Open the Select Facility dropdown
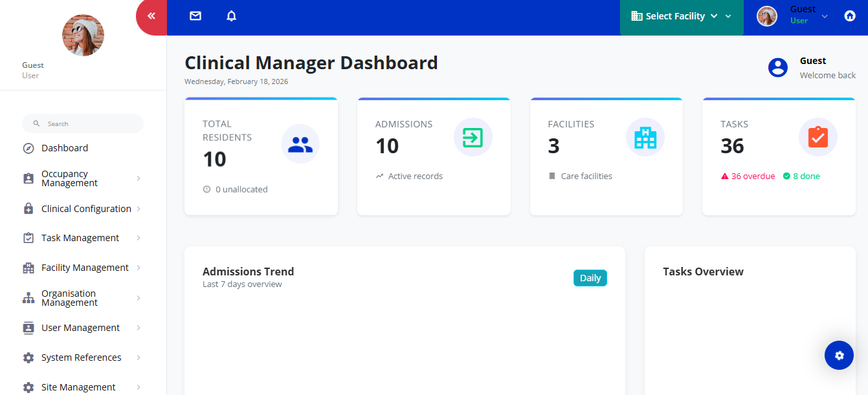Screen dimensions: 868x395 (682, 17)
